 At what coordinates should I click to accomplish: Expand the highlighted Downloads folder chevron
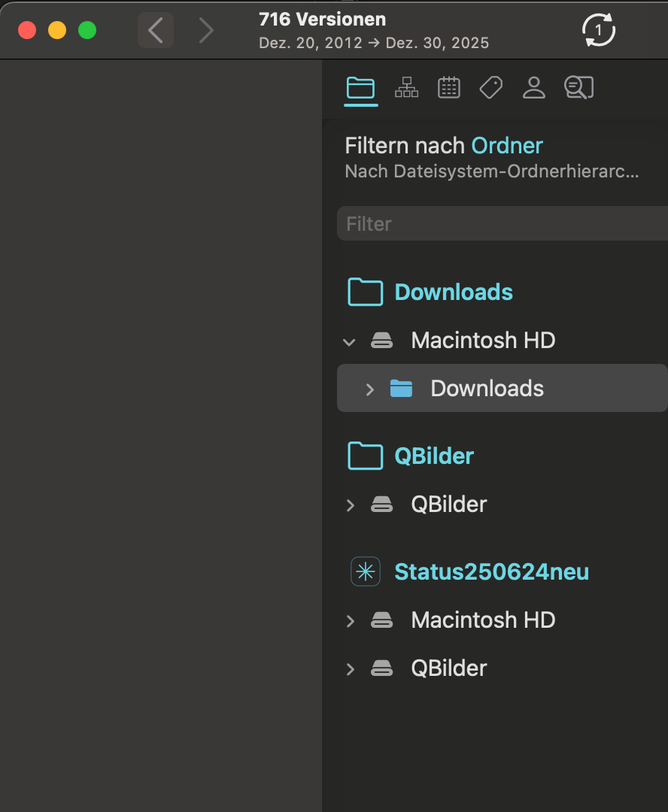369,389
